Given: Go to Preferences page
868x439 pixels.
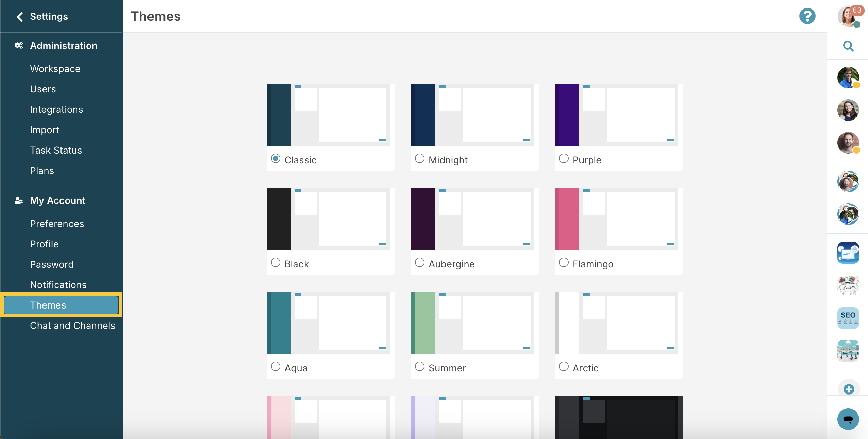Looking at the screenshot, I should 57,224.
